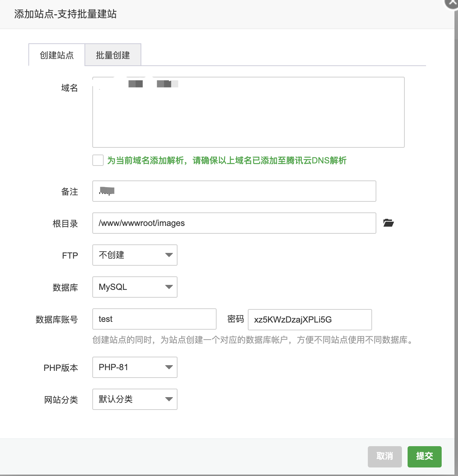Click the 添加站点-支持批量建站 dialog title
This screenshot has height=476, width=458.
(x=66, y=14)
